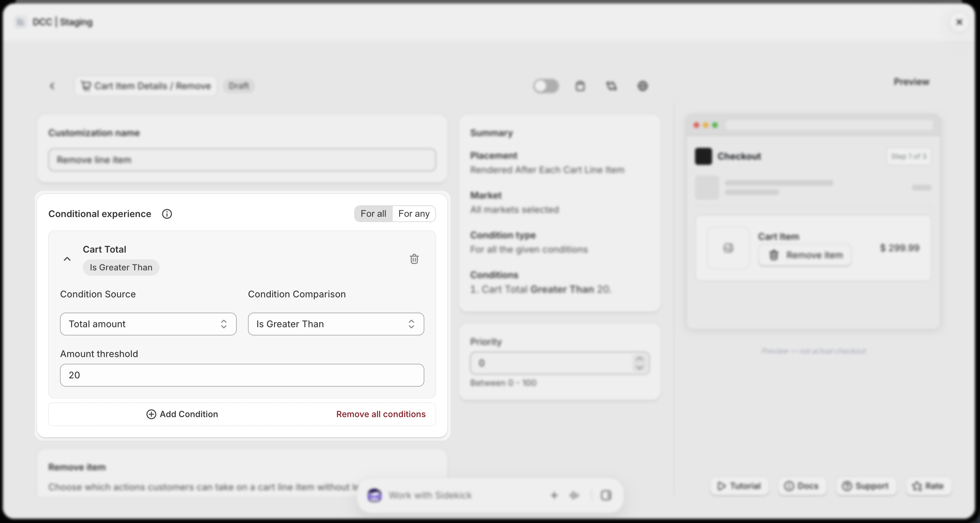Click the Cart Item Details / Remove breadcrumb
The height and width of the screenshot is (523, 980).
point(146,86)
